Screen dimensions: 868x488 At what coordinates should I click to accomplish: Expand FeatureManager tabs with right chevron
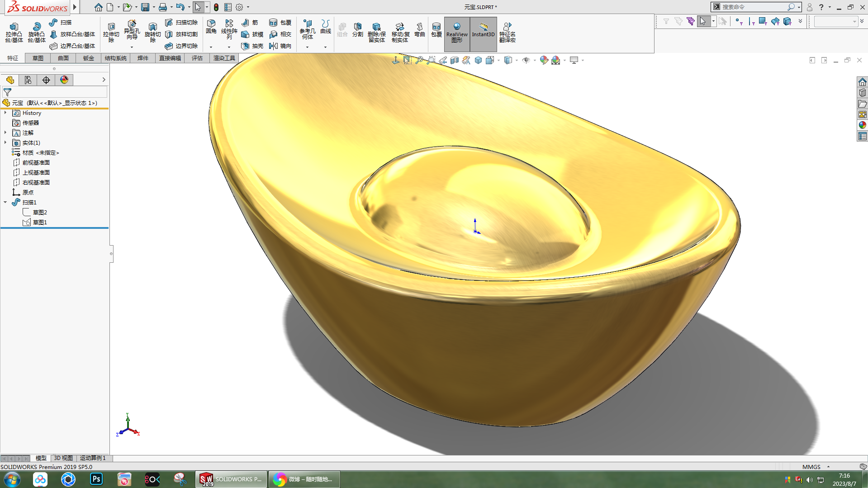[104, 80]
